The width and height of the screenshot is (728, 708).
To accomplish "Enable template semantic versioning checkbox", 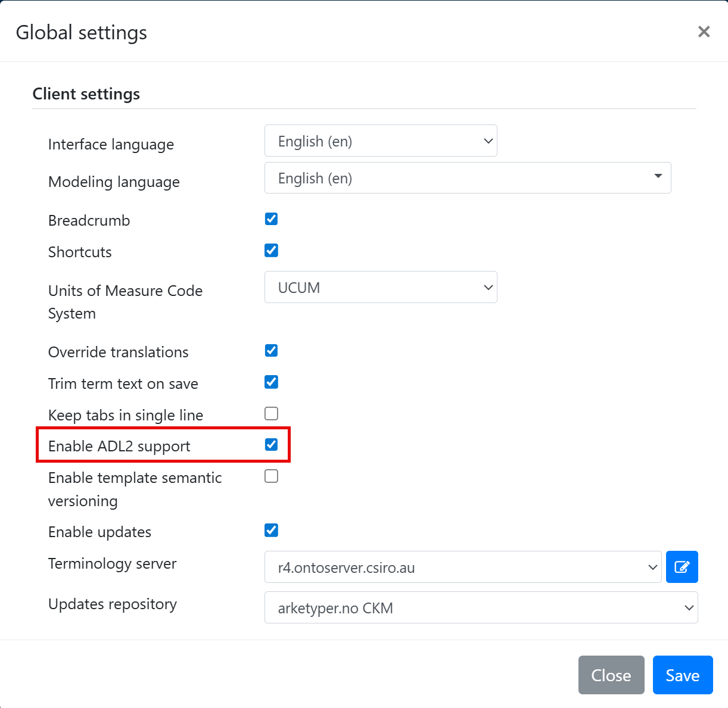I will pos(271,476).
